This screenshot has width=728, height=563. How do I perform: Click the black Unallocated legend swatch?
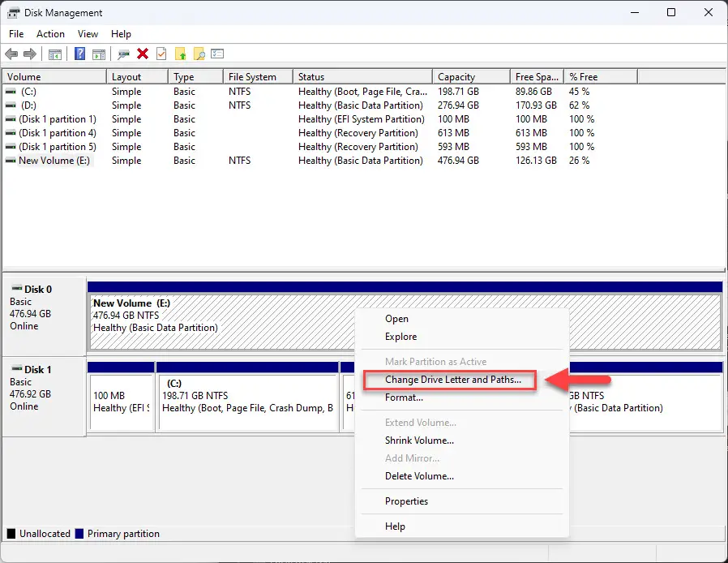[11, 534]
